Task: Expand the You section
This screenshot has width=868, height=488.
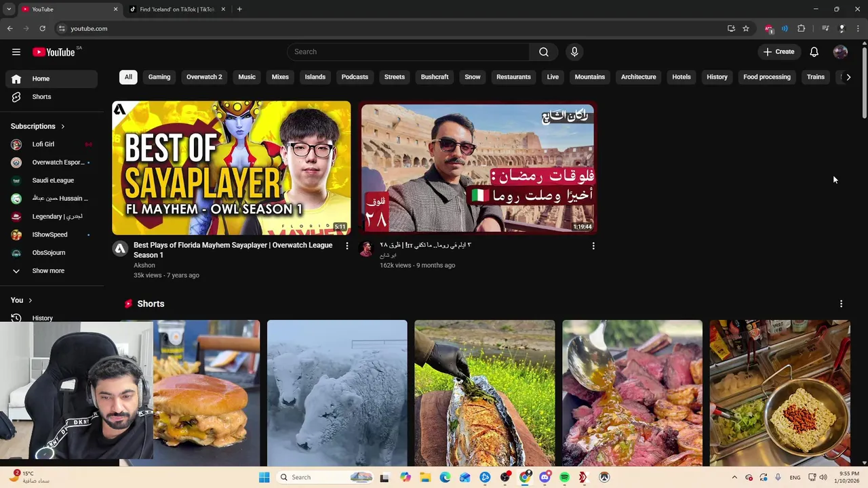Action: [x=22, y=300]
